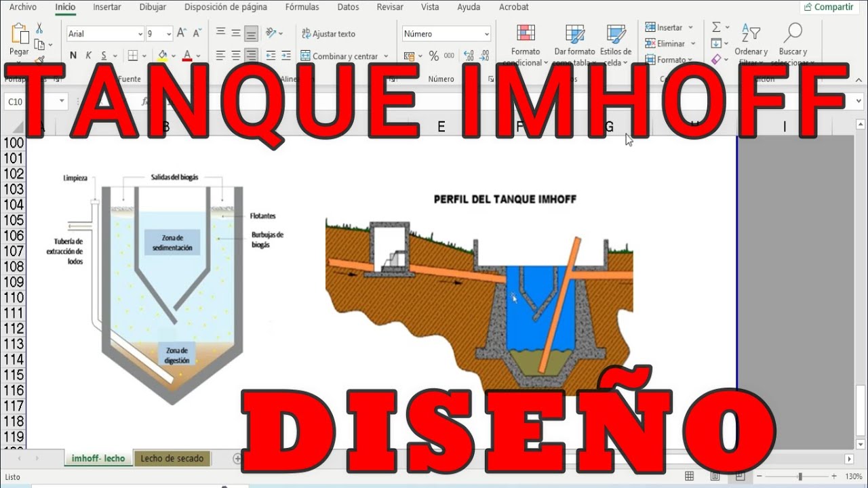Decrease font size with the smaller A
This screenshot has height=488, width=868.
[197, 33]
